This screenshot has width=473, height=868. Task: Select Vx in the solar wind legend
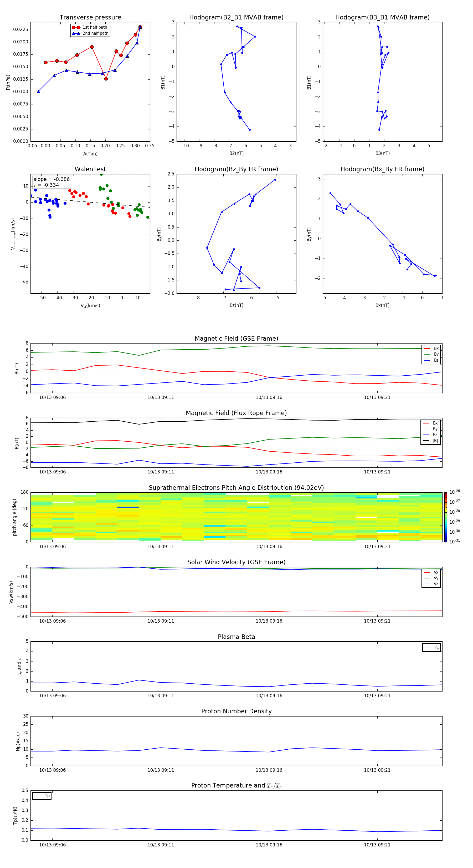click(431, 572)
